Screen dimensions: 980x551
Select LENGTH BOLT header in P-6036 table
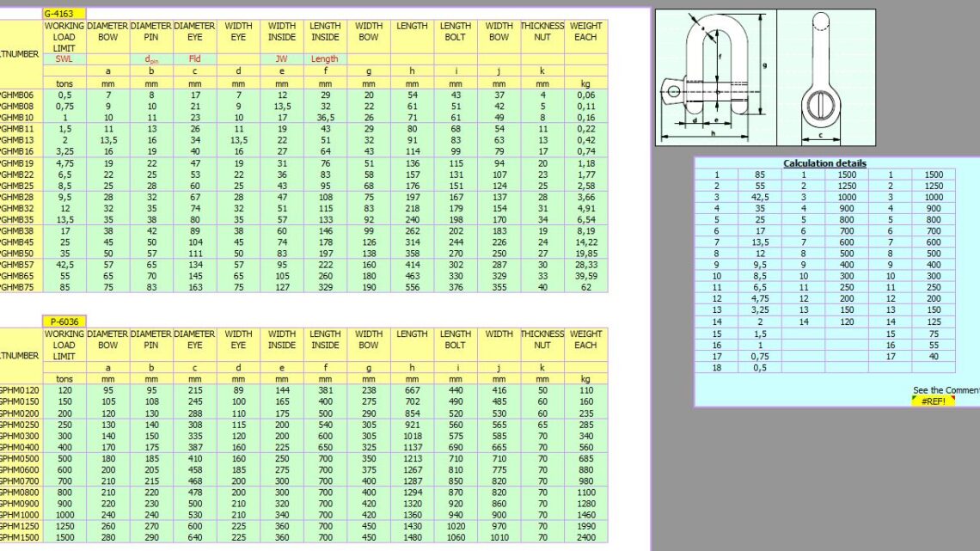coord(455,340)
